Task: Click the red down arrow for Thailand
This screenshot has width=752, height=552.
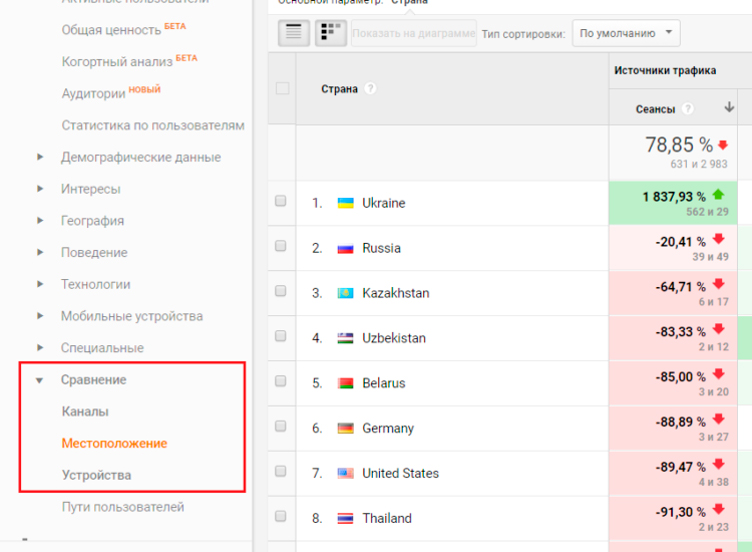Action: coord(718,509)
